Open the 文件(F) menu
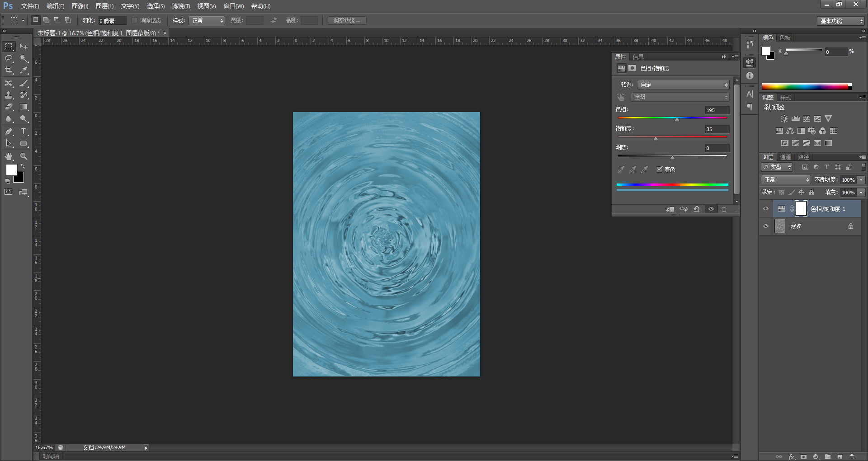Screen dimensions: 868x461 coord(30,6)
